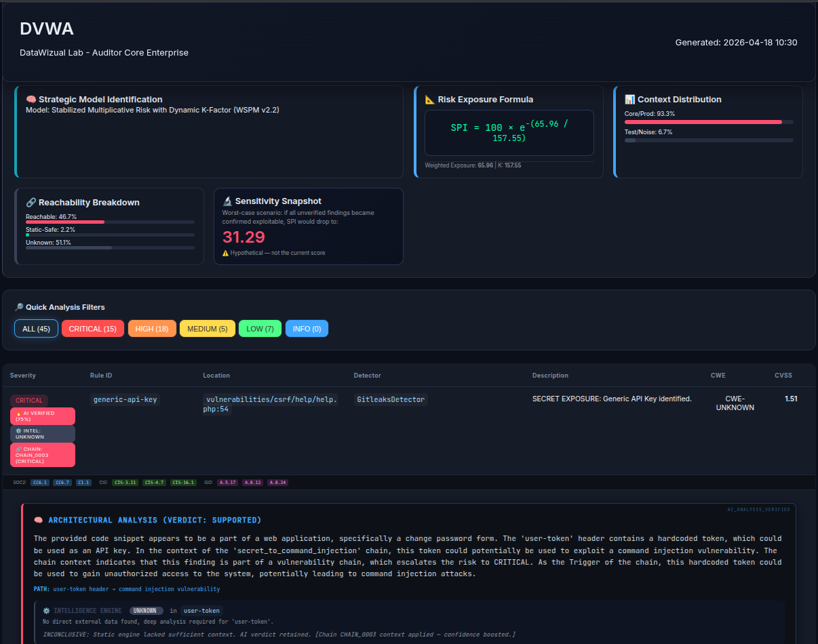Click the INTEL: UNKNOWN badge
The height and width of the screenshot is (644, 818).
coord(43,434)
